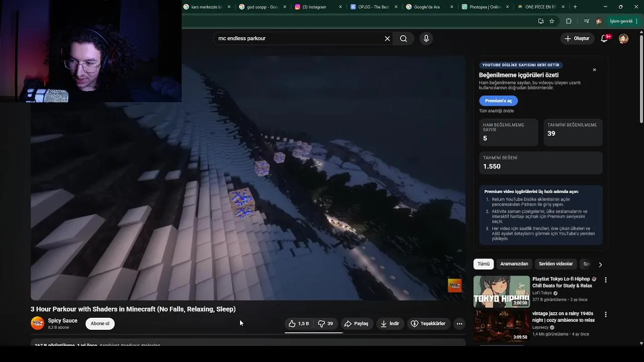Open the Tokyo Lo-fi Hiphop thumbnail
The width and height of the screenshot is (644, 362).
coord(502,292)
